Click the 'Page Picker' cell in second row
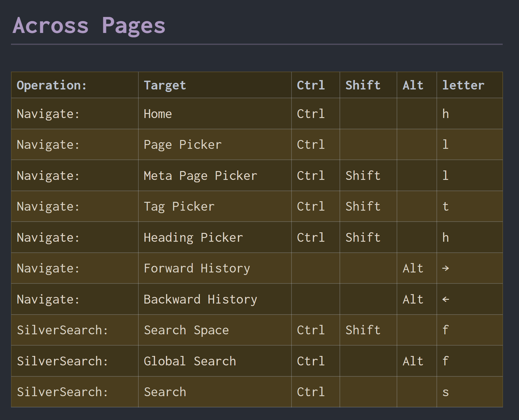This screenshot has width=519, height=420. click(x=183, y=145)
